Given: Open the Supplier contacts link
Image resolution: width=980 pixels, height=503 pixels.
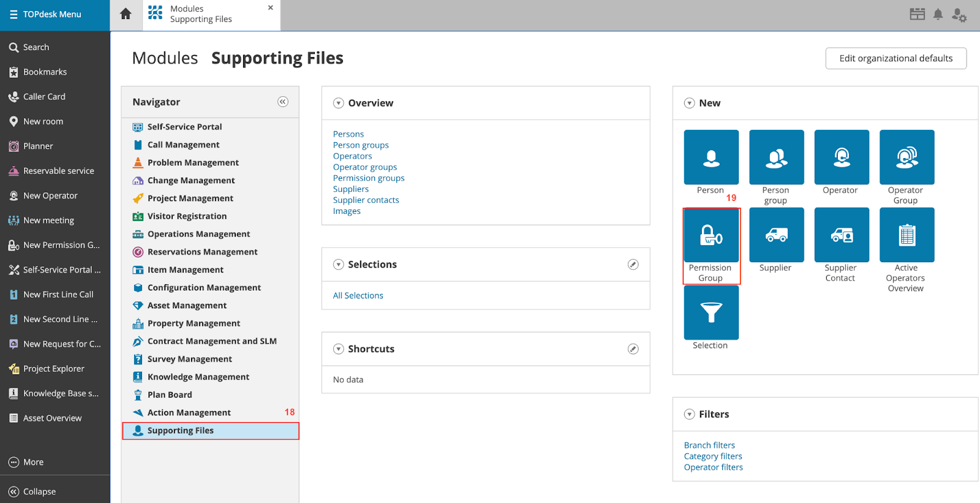Looking at the screenshot, I should coord(366,200).
